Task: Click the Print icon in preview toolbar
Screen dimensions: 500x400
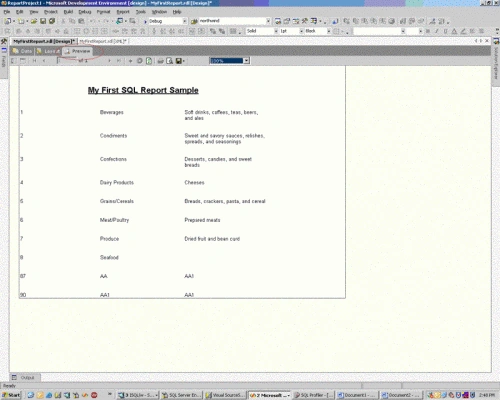Action: coord(160,61)
